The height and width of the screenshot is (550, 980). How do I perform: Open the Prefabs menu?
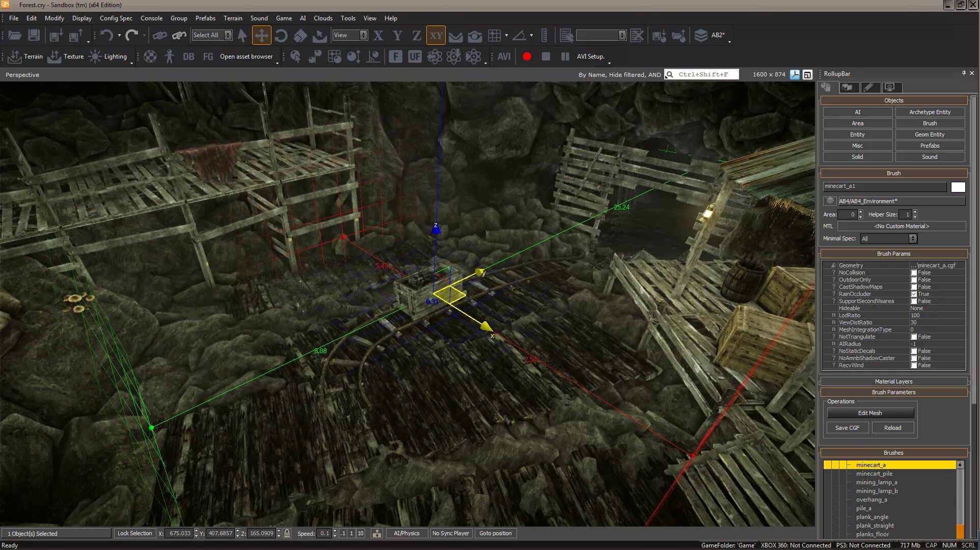[205, 18]
